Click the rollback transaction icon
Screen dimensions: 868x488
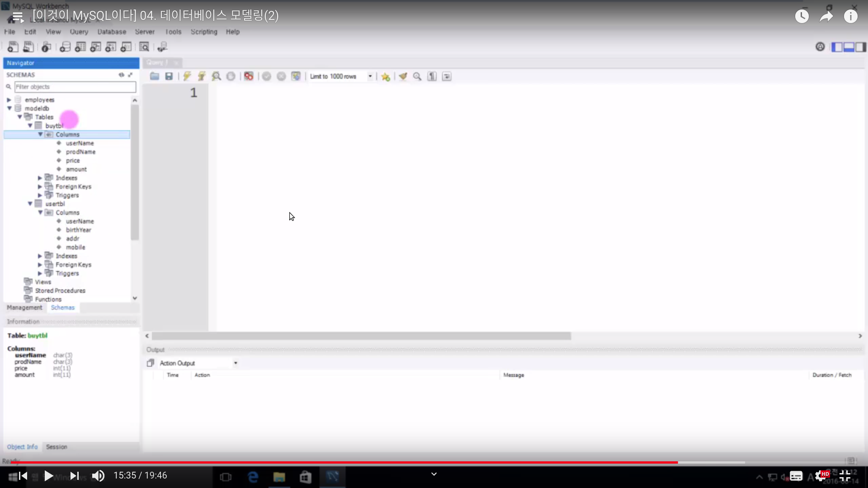(x=281, y=76)
